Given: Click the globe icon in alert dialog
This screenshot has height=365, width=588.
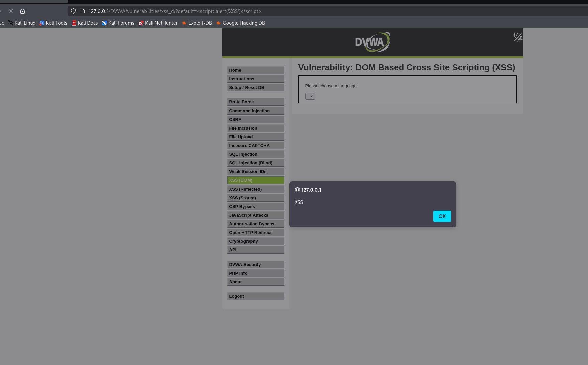Looking at the screenshot, I should coord(297,190).
